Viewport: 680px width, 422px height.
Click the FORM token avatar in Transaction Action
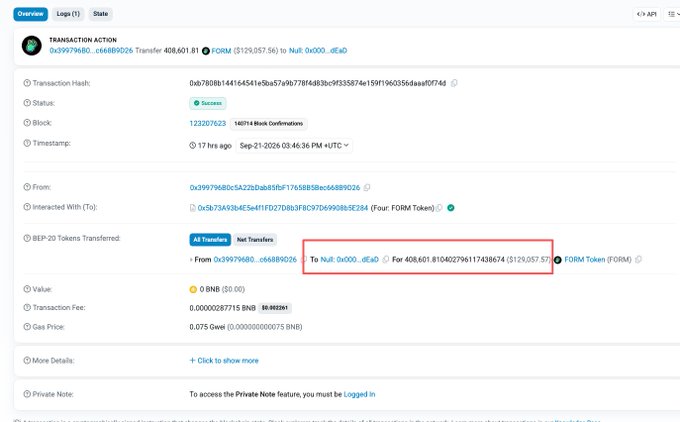(32, 46)
